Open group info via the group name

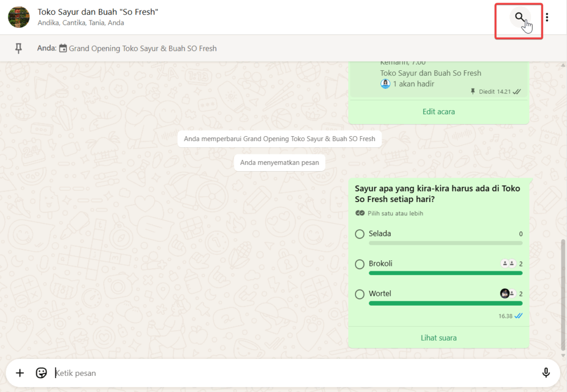(x=98, y=12)
